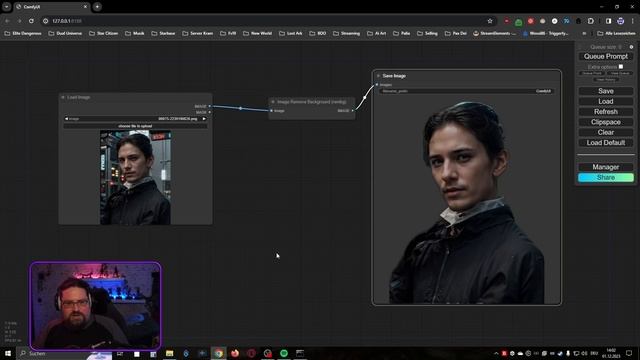Click View History small button

click(606, 80)
